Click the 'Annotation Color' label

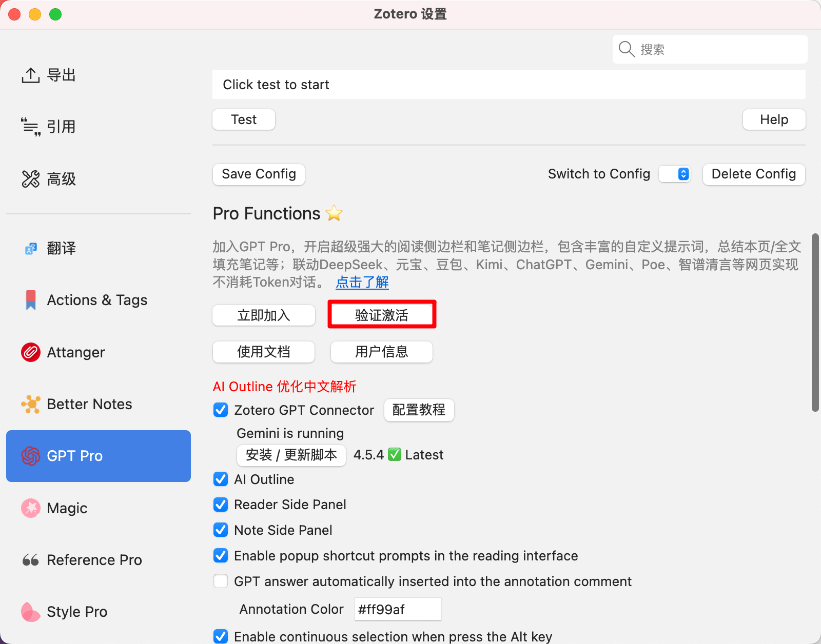[x=291, y=609]
